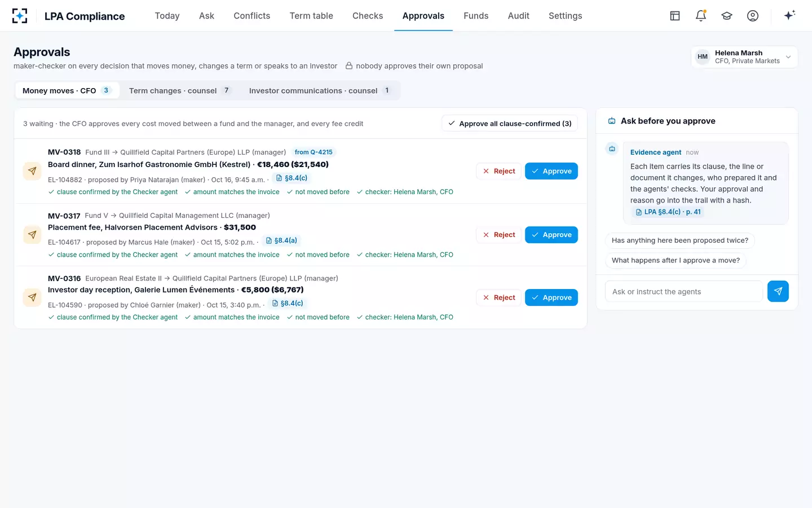Open the Checks page
Viewport: 812px width, 508px height.
pos(368,16)
